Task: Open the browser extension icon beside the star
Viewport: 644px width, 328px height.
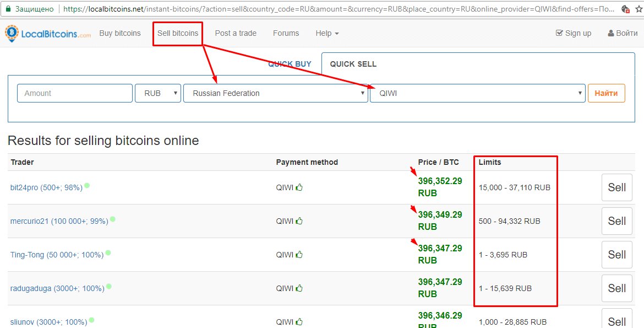Action: [x=626, y=9]
